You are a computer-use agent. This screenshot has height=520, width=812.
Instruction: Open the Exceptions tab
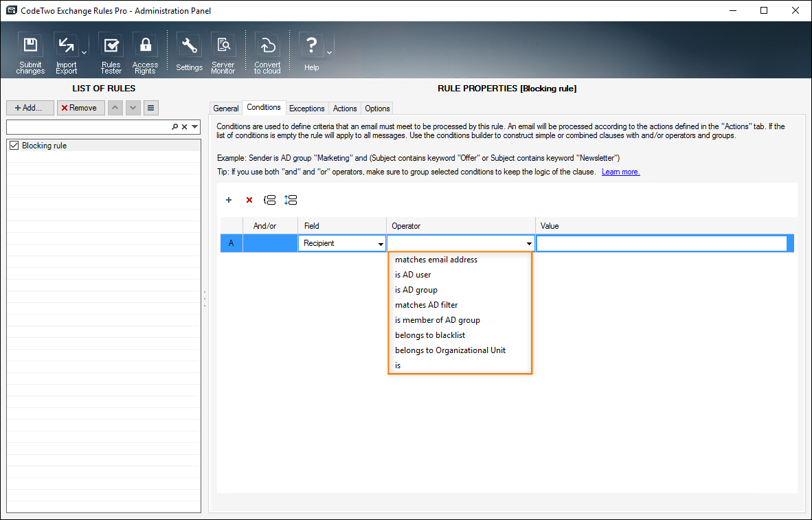point(306,109)
